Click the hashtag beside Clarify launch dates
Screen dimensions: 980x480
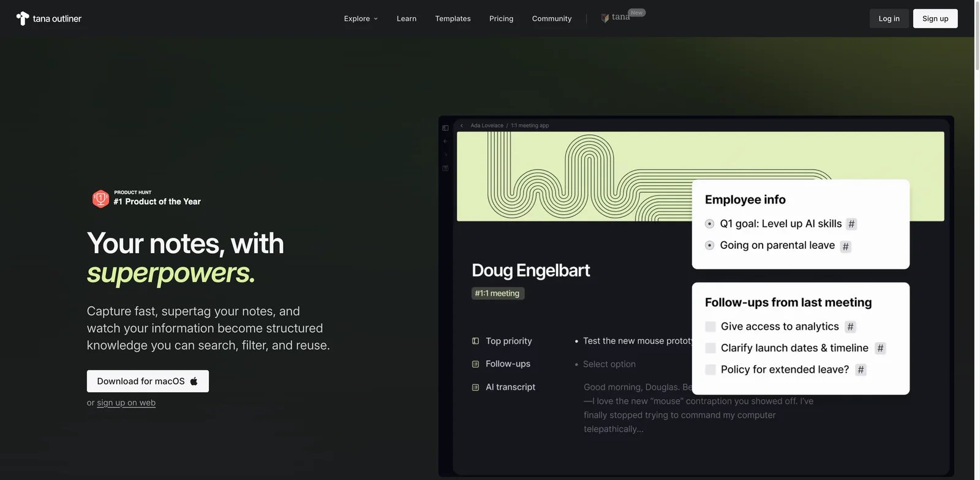(880, 348)
